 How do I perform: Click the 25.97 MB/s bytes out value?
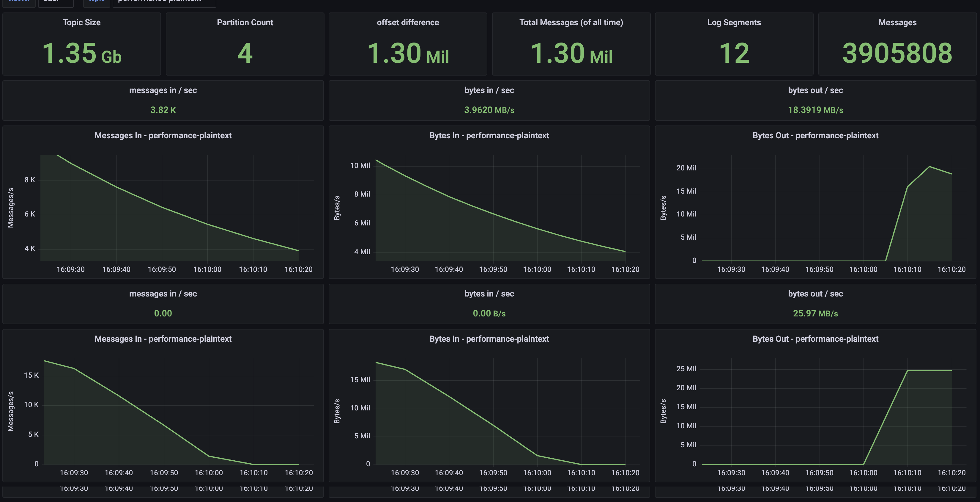click(x=815, y=313)
